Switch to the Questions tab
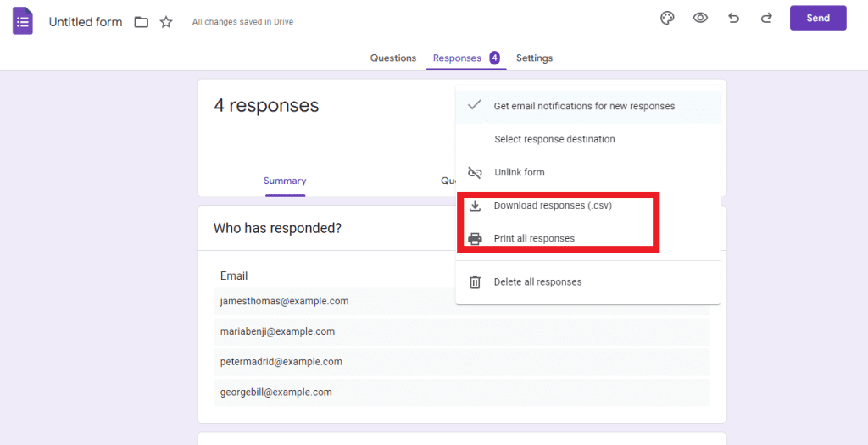868x445 pixels. tap(393, 58)
